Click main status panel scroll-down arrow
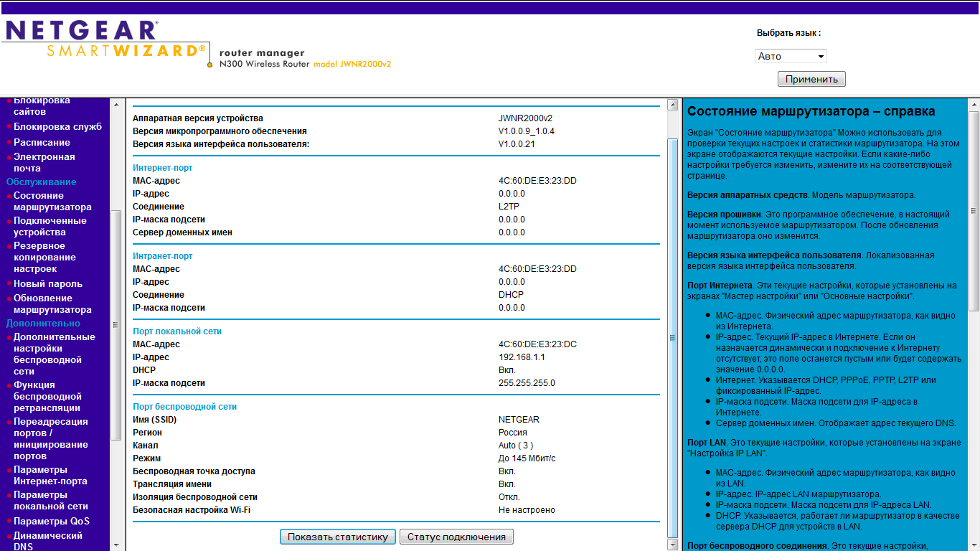Viewport: 980px width, 551px height. pos(672,545)
